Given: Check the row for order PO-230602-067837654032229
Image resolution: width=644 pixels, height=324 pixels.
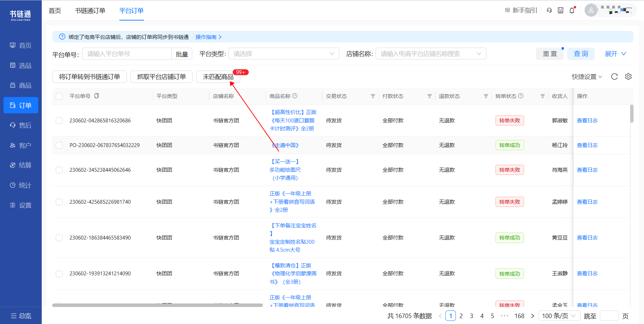Looking at the screenshot, I should click(59, 145).
